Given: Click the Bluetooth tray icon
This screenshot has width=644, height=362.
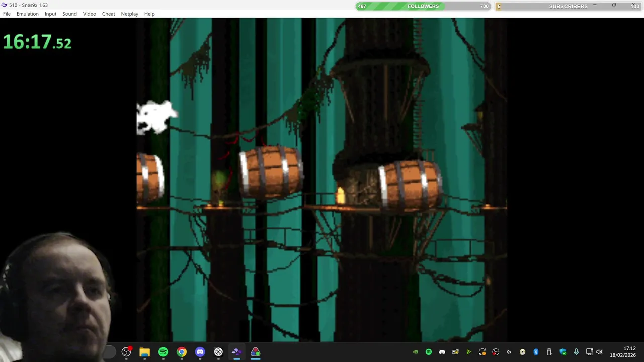Looking at the screenshot, I should 536,352.
